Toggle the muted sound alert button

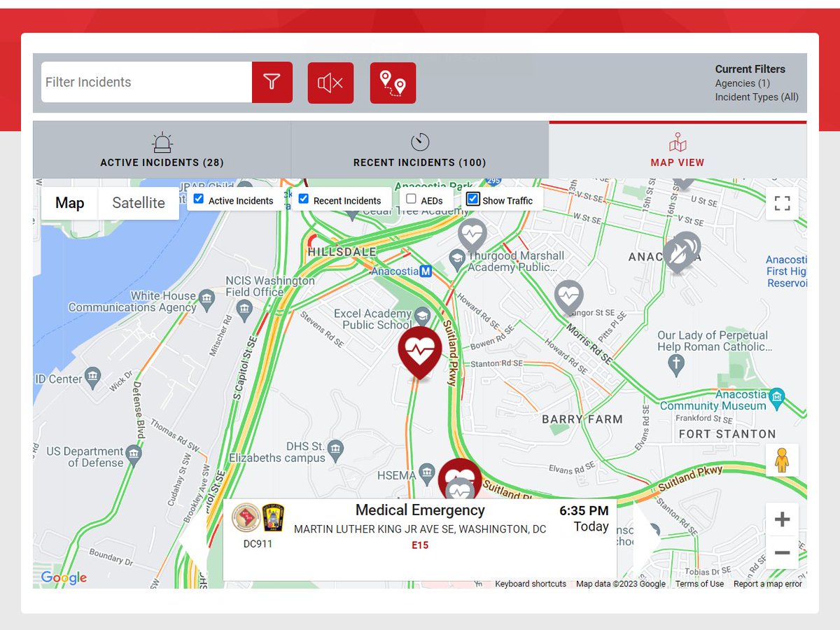coord(330,83)
